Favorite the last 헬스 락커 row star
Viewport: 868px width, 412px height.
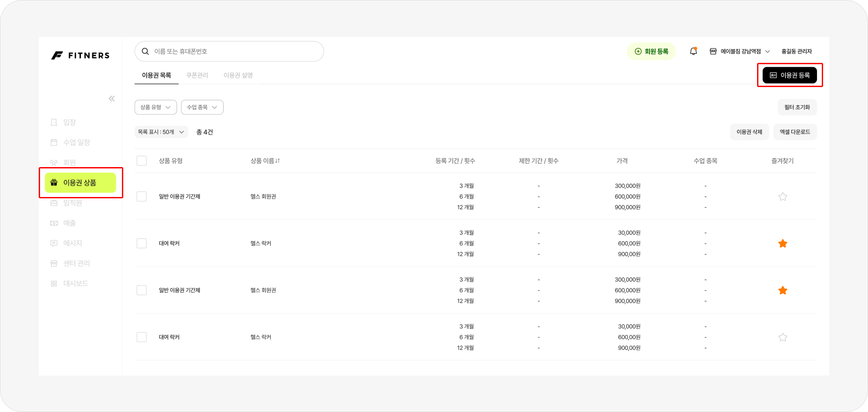point(783,337)
